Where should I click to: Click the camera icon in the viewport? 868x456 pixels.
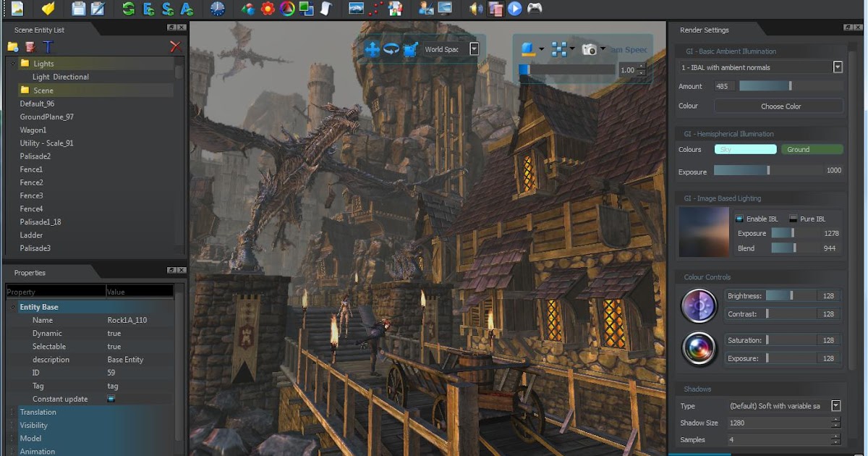pos(590,49)
